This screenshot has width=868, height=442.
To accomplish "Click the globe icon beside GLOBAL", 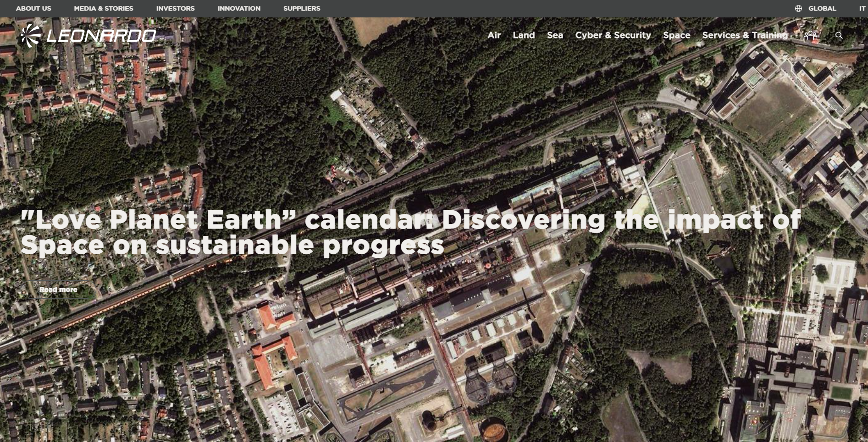I will pos(798,8).
